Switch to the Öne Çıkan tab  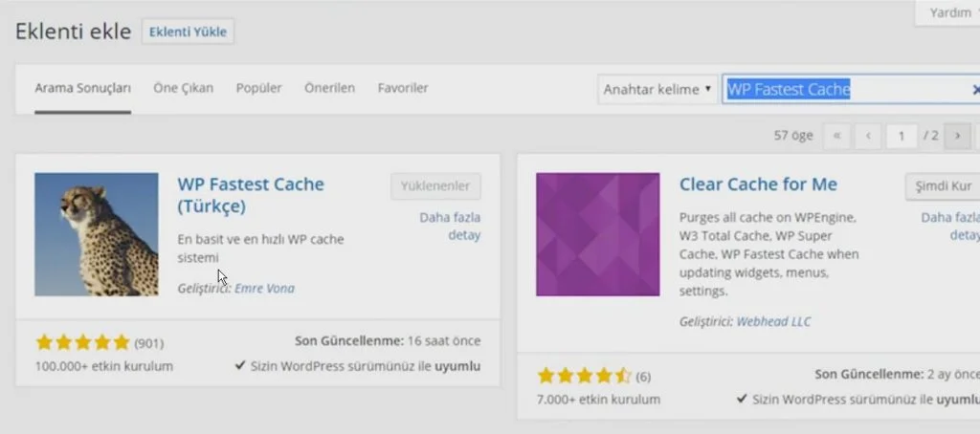tap(183, 88)
